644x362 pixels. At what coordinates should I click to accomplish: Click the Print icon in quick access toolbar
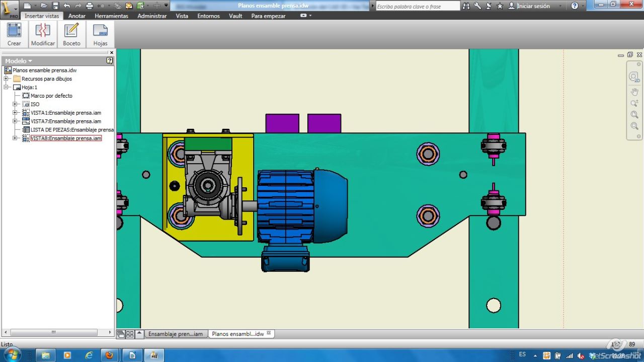click(90, 6)
